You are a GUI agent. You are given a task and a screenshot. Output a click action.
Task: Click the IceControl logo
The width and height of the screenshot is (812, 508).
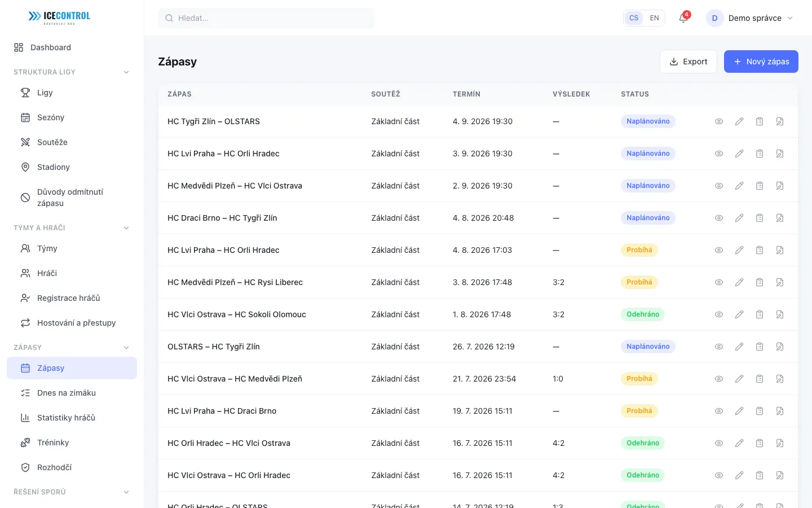coord(59,17)
